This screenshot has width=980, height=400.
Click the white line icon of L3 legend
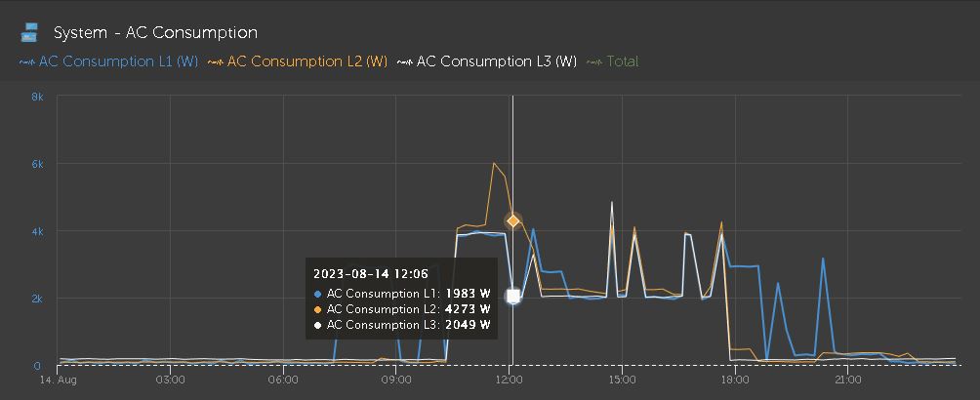tap(405, 61)
